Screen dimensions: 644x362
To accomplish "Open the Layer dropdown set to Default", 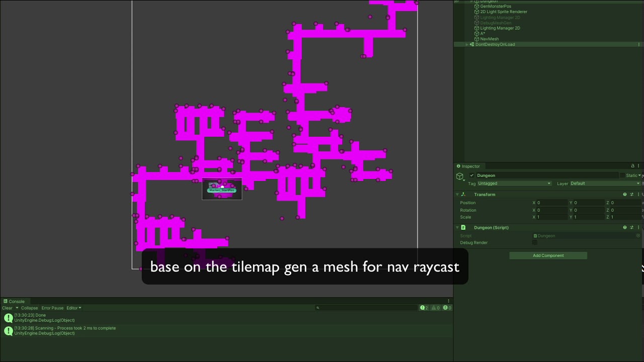I will tap(605, 184).
